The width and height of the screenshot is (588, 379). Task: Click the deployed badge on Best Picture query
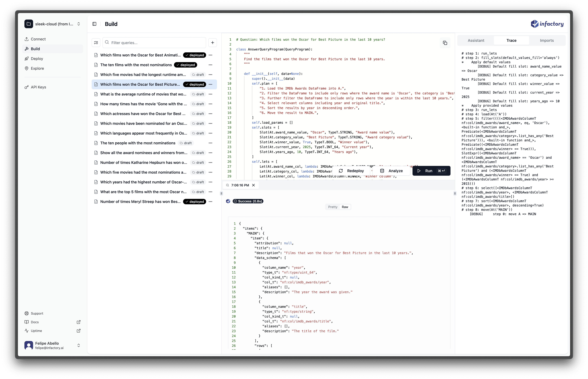click(x=194, y=84)
